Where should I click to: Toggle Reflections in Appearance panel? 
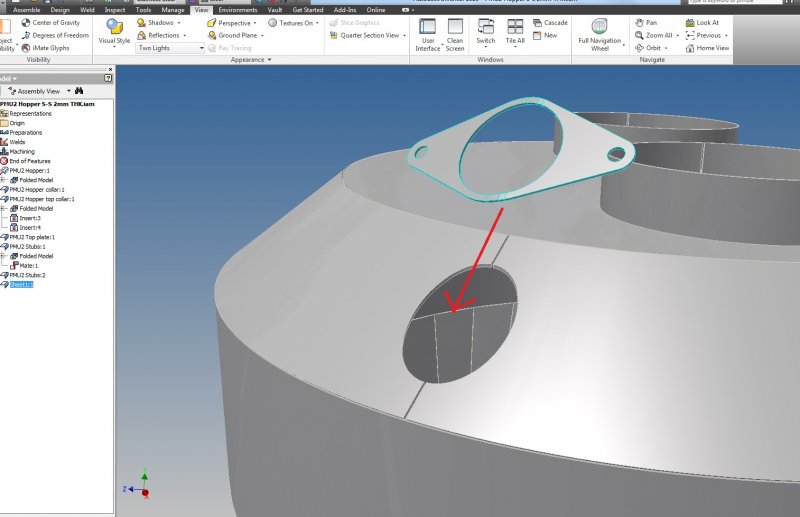pos(158,35)
